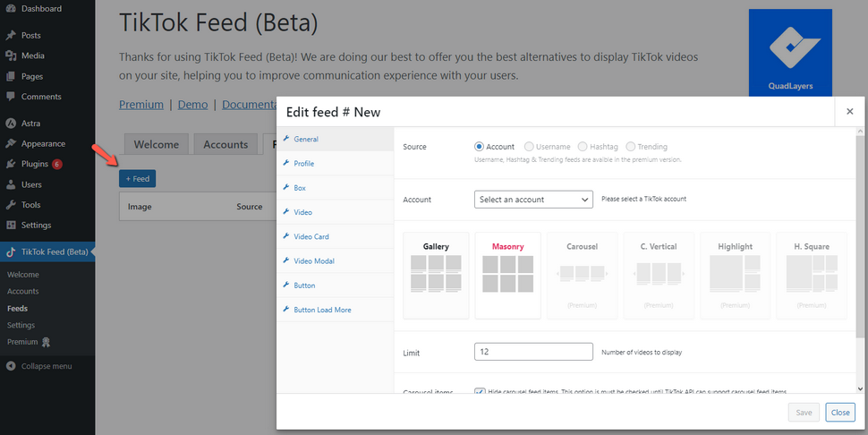Click the Plugins icon in sidebar

point(11,165)
